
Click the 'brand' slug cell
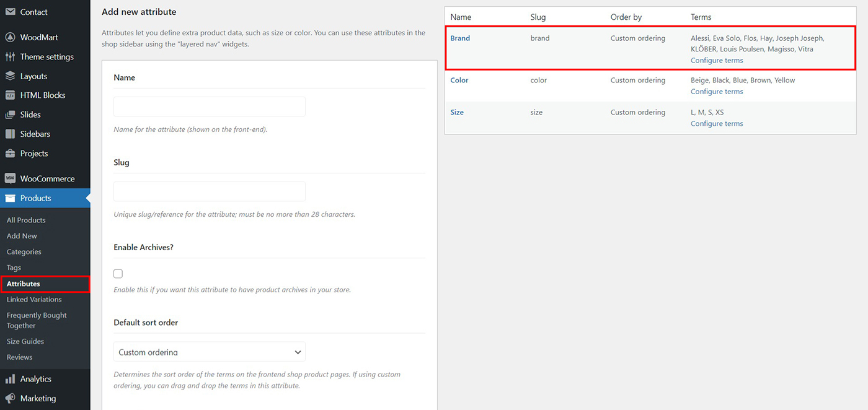(x=540, y=38)
